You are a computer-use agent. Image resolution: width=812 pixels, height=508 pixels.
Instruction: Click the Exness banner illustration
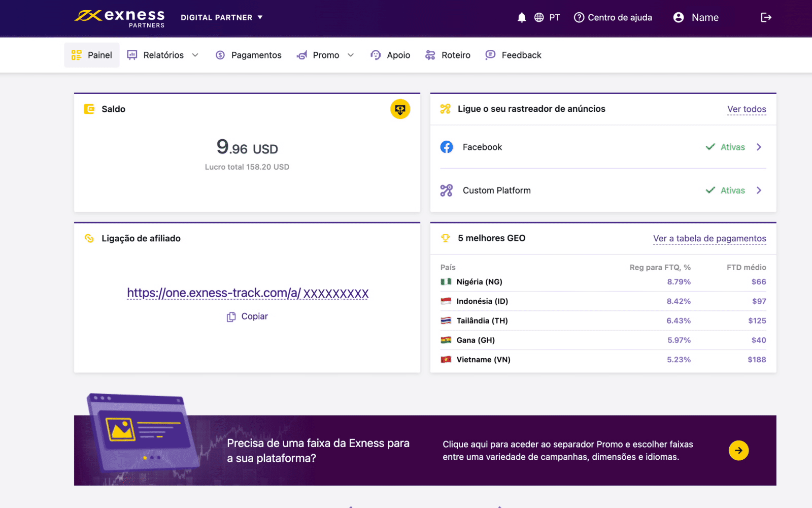pyautogui.click(x=144, y=433)
